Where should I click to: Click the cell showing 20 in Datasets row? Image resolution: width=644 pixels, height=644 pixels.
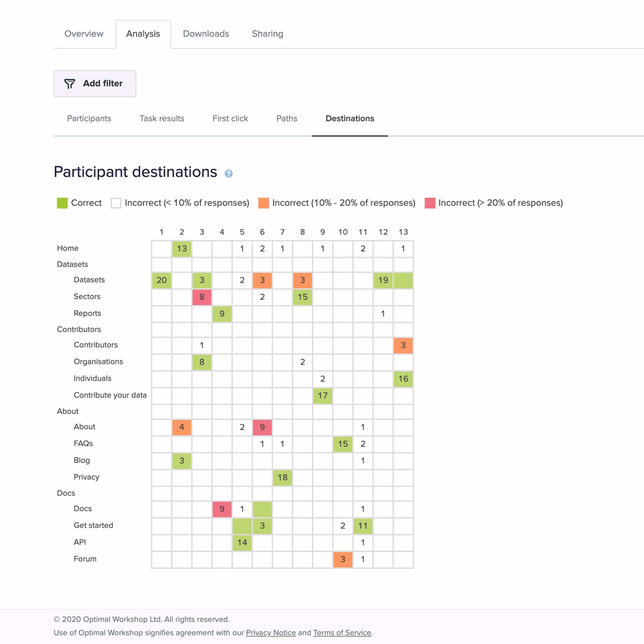click(x=161, y=281)
